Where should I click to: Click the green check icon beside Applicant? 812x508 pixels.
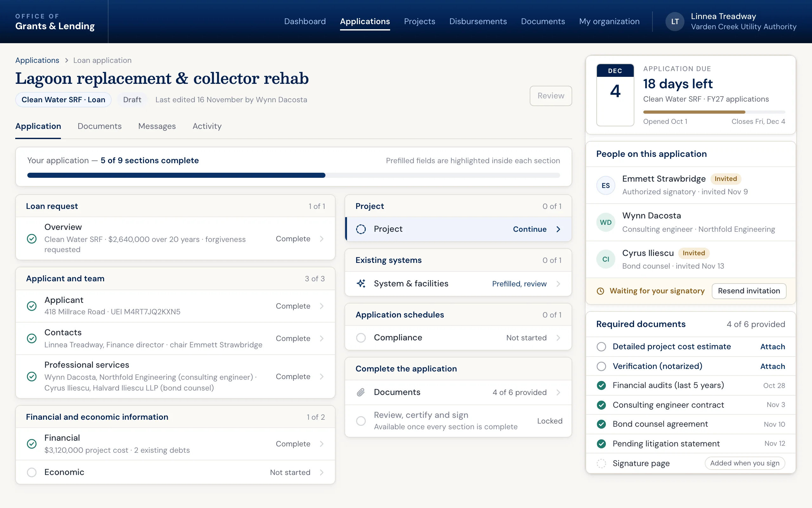31,306
